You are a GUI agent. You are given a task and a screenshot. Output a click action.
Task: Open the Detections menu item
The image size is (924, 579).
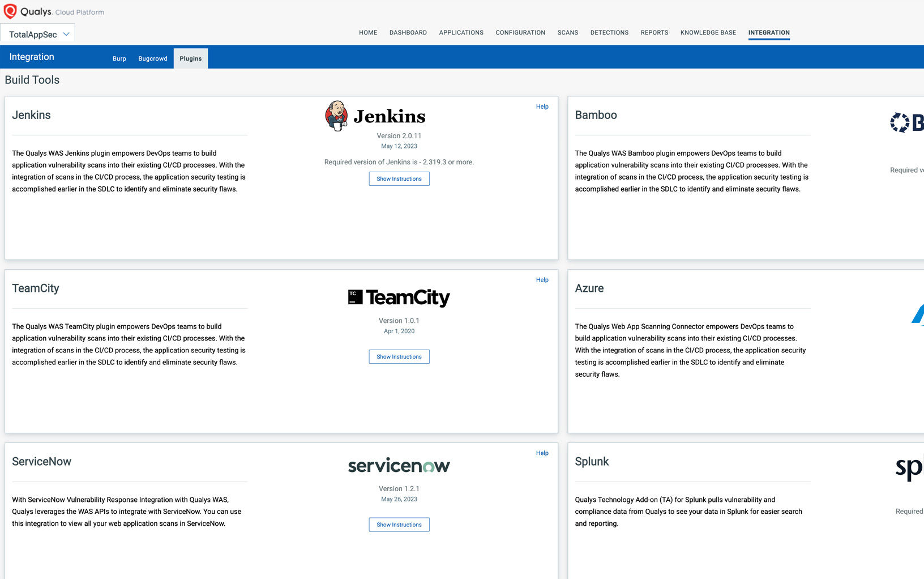(x=609, y=32)
